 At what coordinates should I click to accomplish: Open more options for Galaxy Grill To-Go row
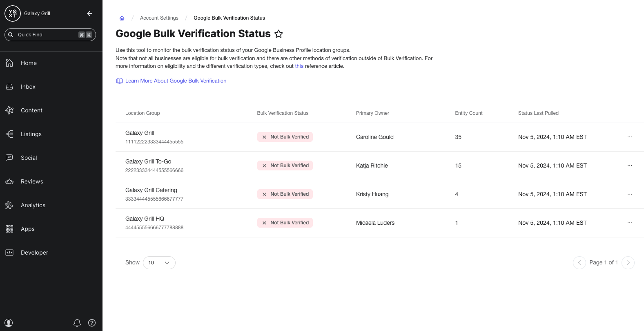pyautogui.click(x=630, y=165)
